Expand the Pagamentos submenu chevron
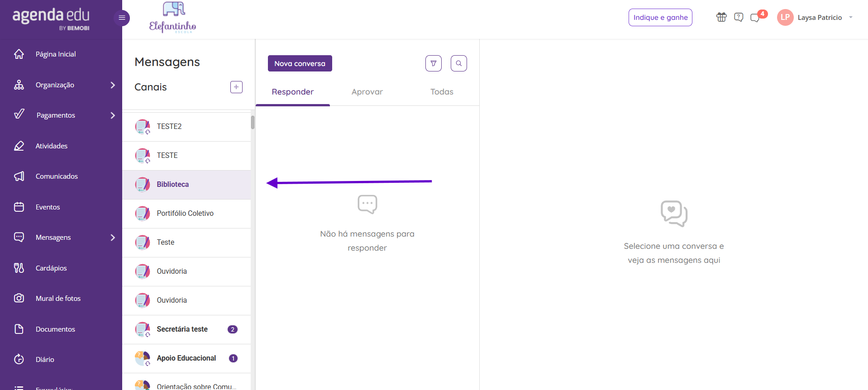The image size is (868, 390). tap(113, 115)
